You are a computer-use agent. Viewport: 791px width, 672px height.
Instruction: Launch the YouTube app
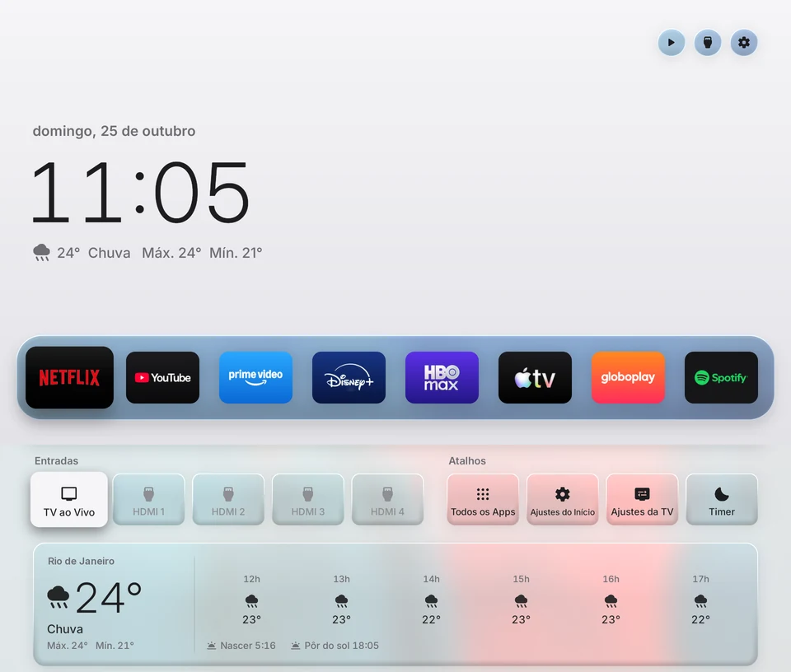point(162,378)
